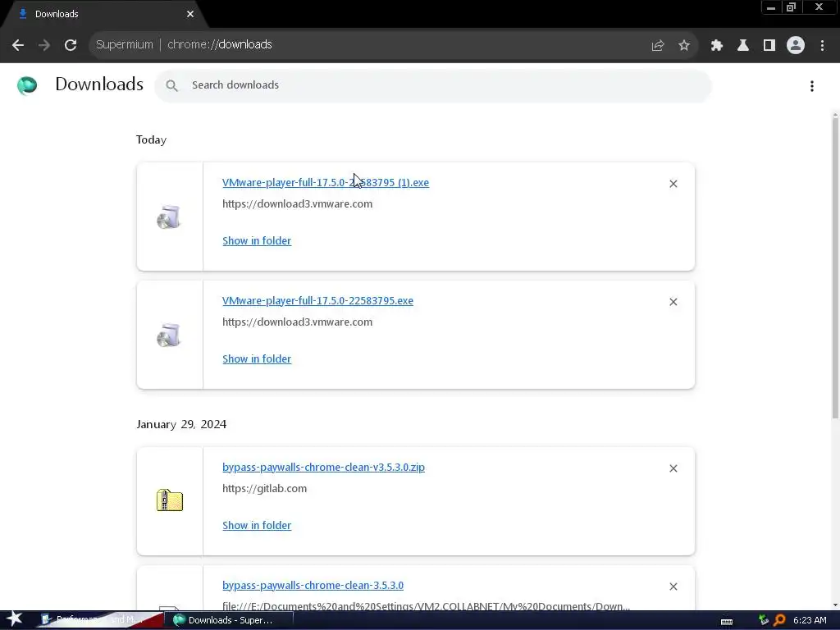Viewport: 840px width, 630px height.
Task: Click the orange magnifier tray icon
Action: (x=779, y=620)
